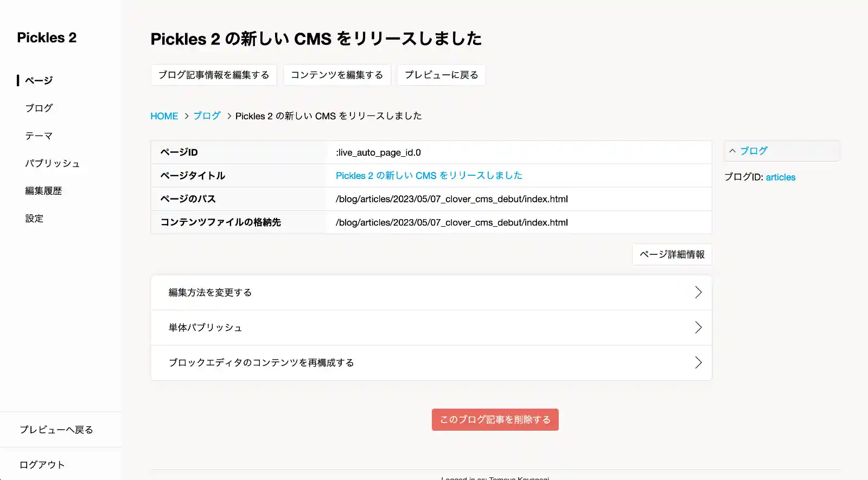Click chevron arrow on 単体パブリッシュ row
The height and width of the screenshot is (480, 868).
(698, 328)
